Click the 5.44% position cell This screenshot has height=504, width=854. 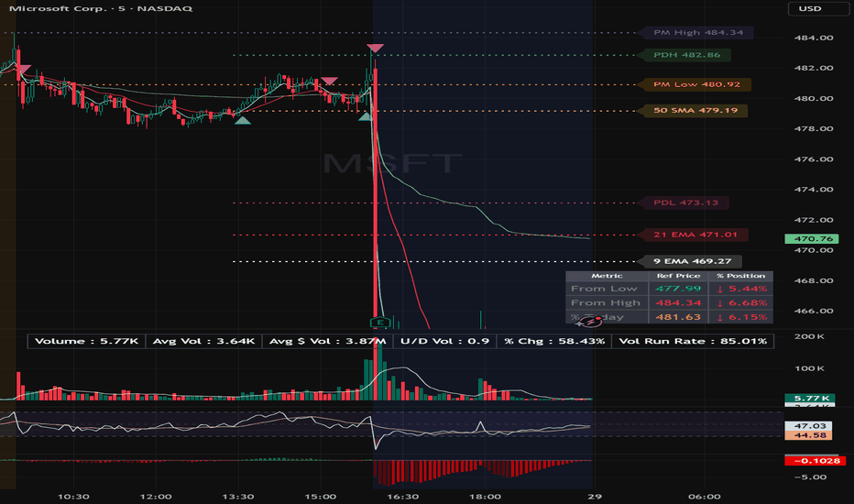(740, 289)
